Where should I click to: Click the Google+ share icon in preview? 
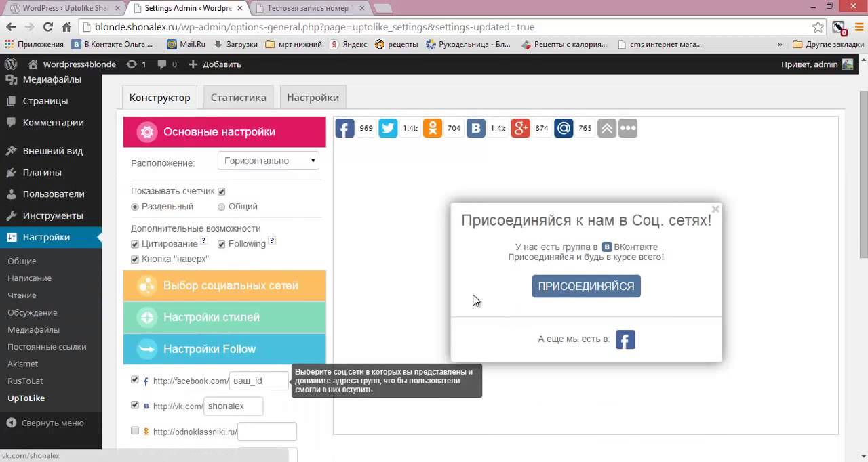coord(520,128)
